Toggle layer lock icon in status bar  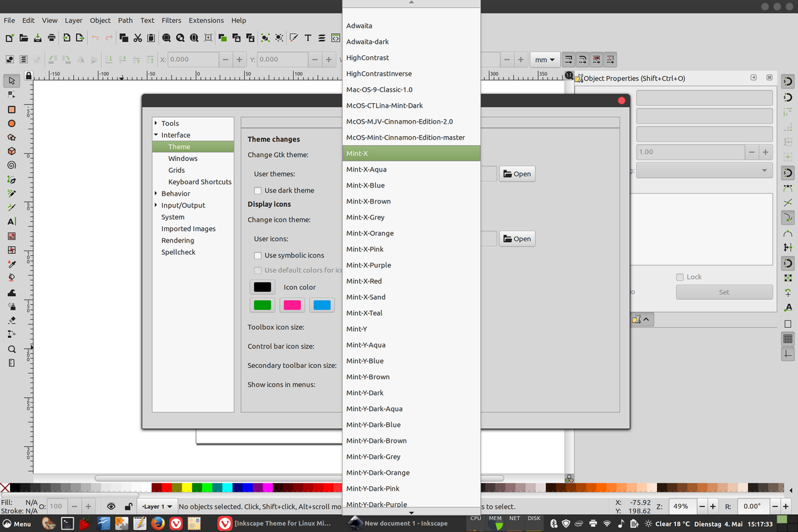[128, 506]
